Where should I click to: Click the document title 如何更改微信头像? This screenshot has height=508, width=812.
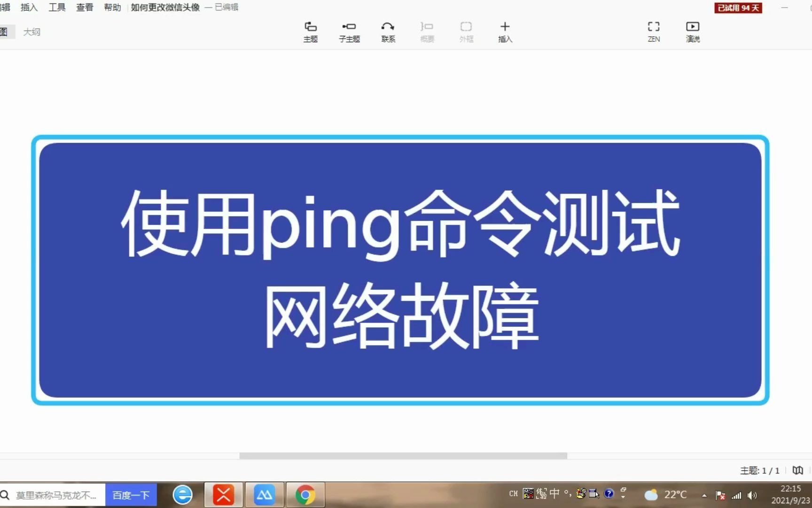[x=165, y=7]
